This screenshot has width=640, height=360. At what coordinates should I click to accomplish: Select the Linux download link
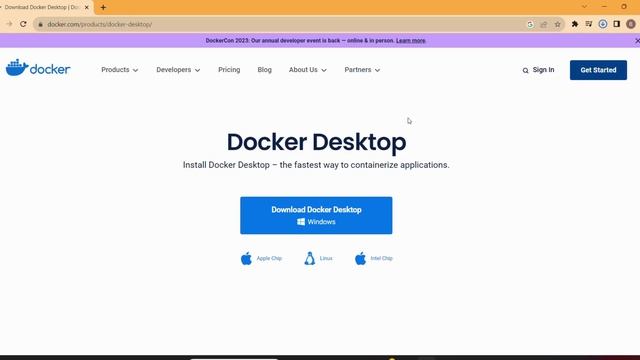click(x=326, y=258)
